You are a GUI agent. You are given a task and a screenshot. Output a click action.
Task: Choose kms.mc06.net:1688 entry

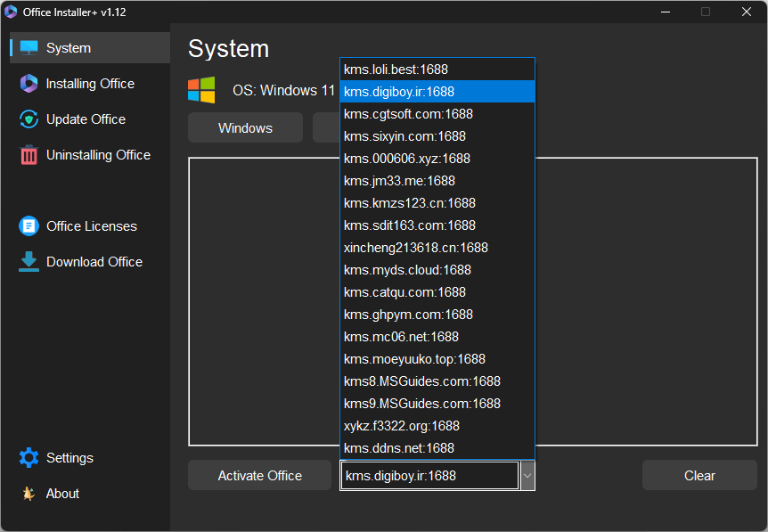(437, 337)
